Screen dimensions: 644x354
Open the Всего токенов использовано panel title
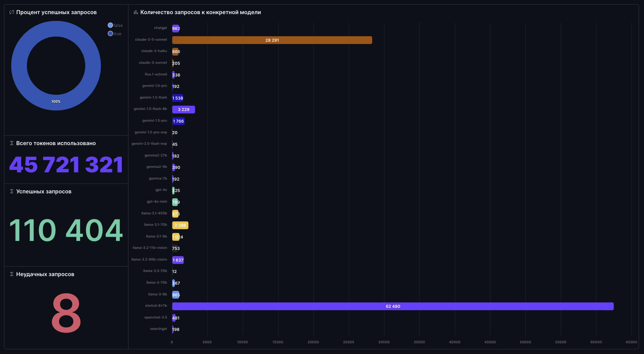(x=56, y=143)
